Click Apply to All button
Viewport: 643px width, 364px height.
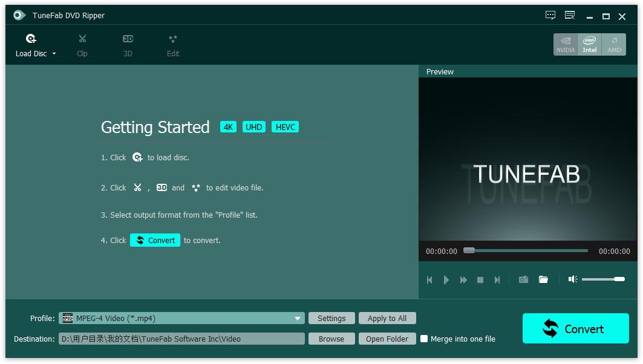387,318
